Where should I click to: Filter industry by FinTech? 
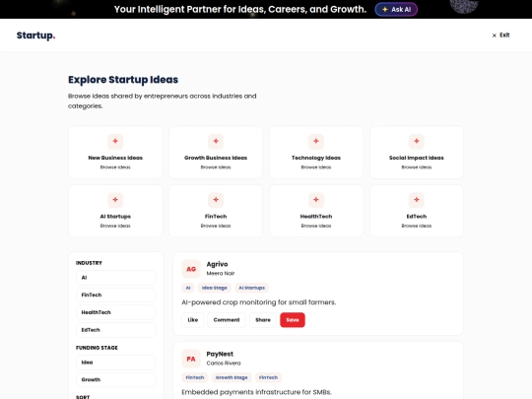click(115, 295)
